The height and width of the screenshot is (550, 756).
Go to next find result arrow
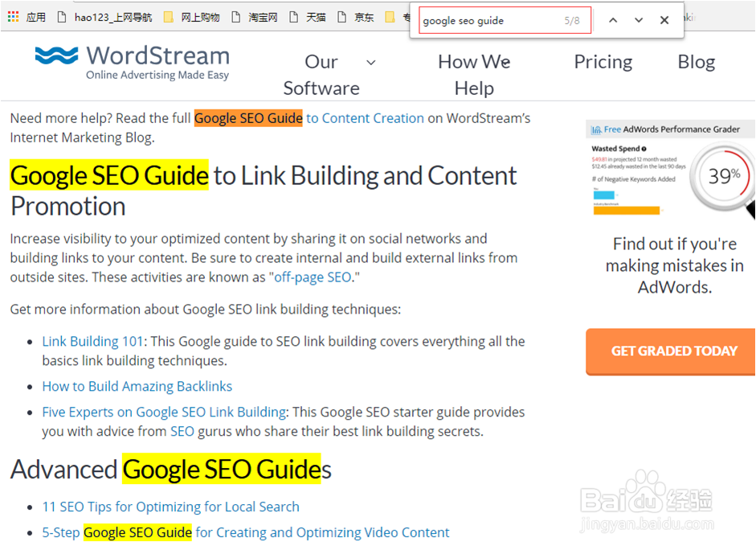(x=639, y=20)
